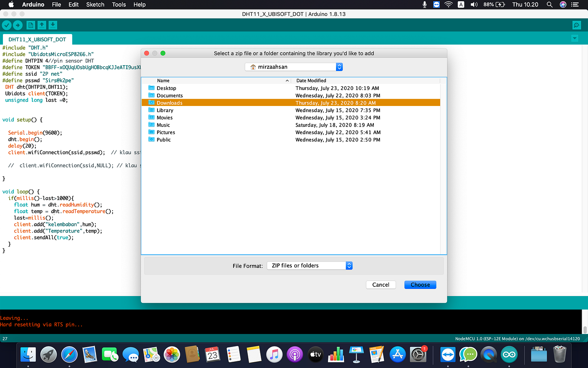Upload the sketch using the arrow icon

(x=18, y=25)
